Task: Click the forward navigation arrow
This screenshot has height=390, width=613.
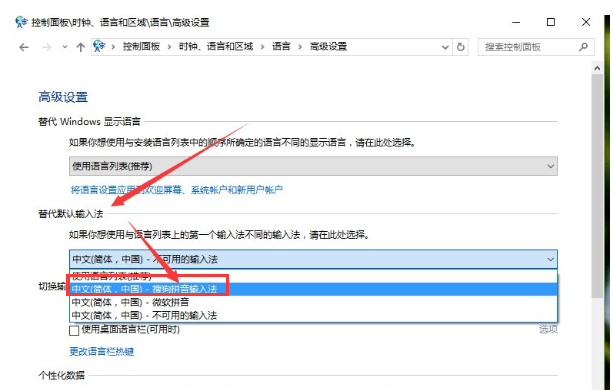Action: [47, 47]
